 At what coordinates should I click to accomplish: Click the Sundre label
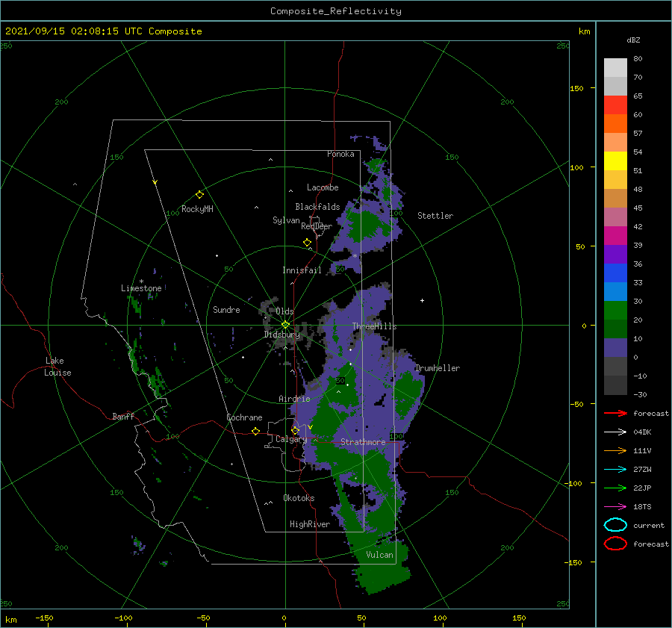(x=226, y=310)
